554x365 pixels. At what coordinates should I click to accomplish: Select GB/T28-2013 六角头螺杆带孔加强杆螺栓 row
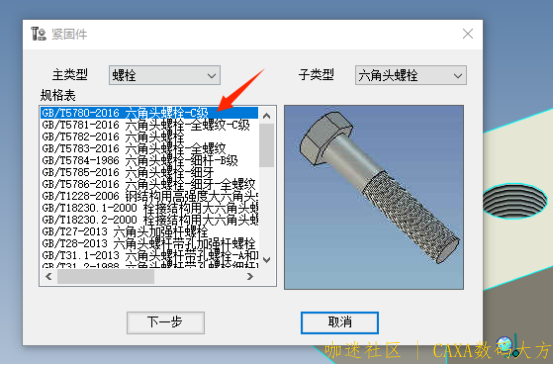pos(149,244)
